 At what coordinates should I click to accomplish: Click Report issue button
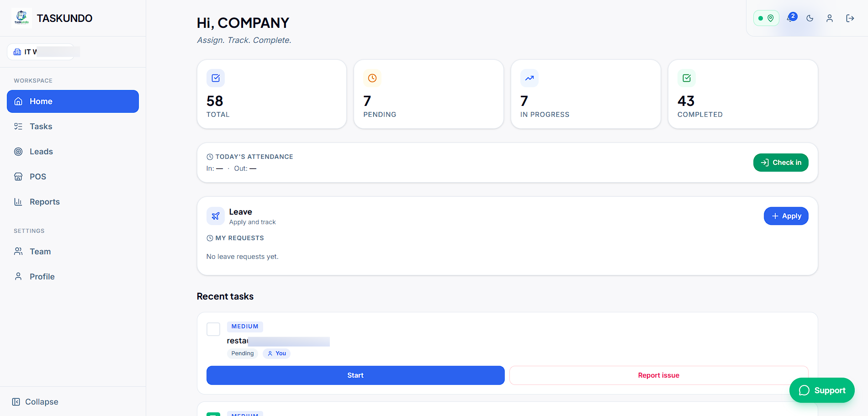click(x=659, y=375)
